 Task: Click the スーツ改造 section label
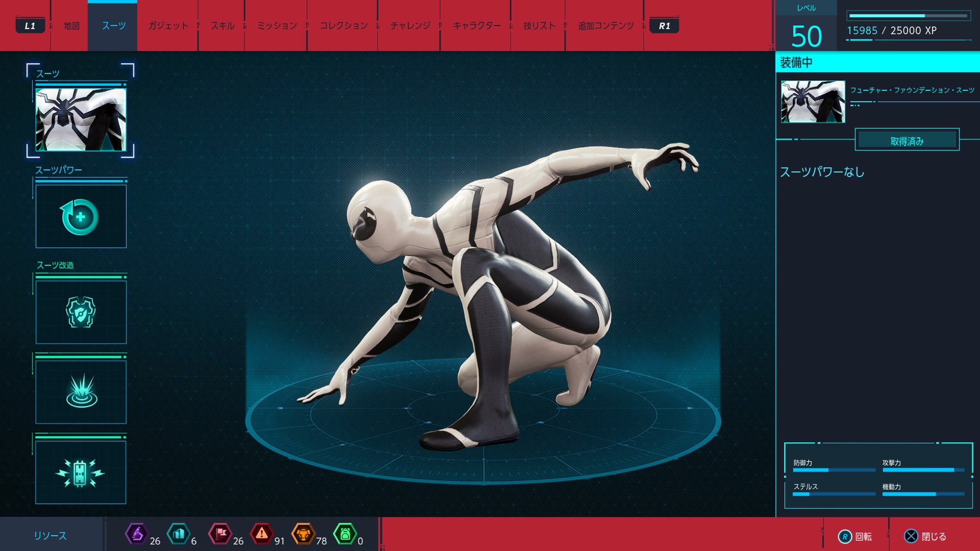pyautogui.click(x=55, y=265)
